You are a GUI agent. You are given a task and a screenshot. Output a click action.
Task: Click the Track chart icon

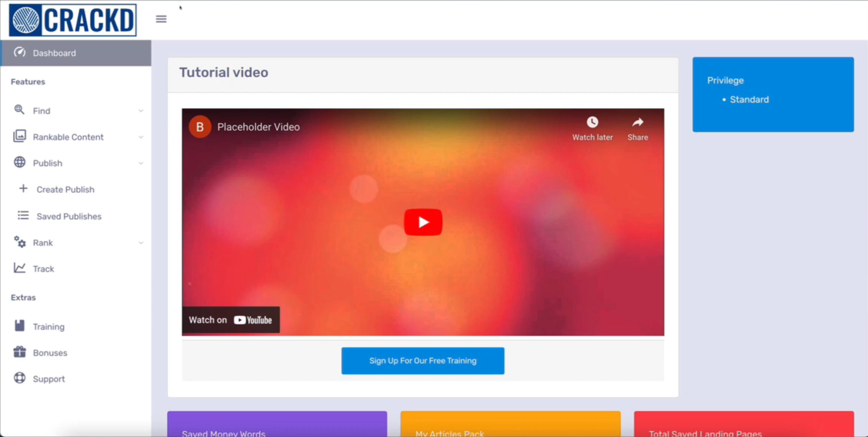tap(19, 268)
